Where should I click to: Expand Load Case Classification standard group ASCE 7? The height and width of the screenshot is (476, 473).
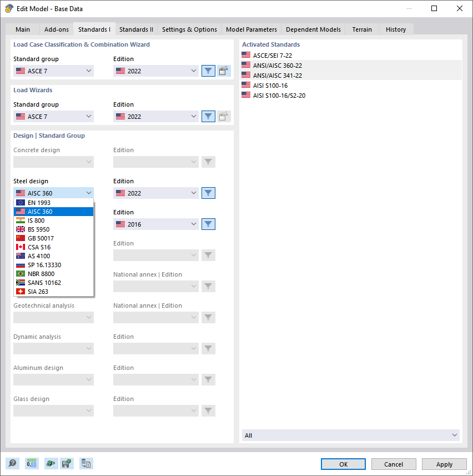click(x=54, y=71)
